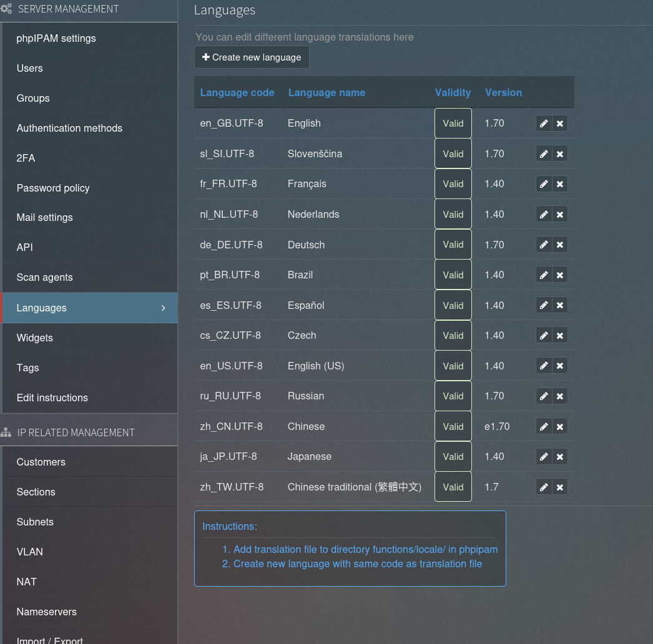Expand the Languages chevron in the sidebar
This screenshot has width=653, height=644.
163,308
